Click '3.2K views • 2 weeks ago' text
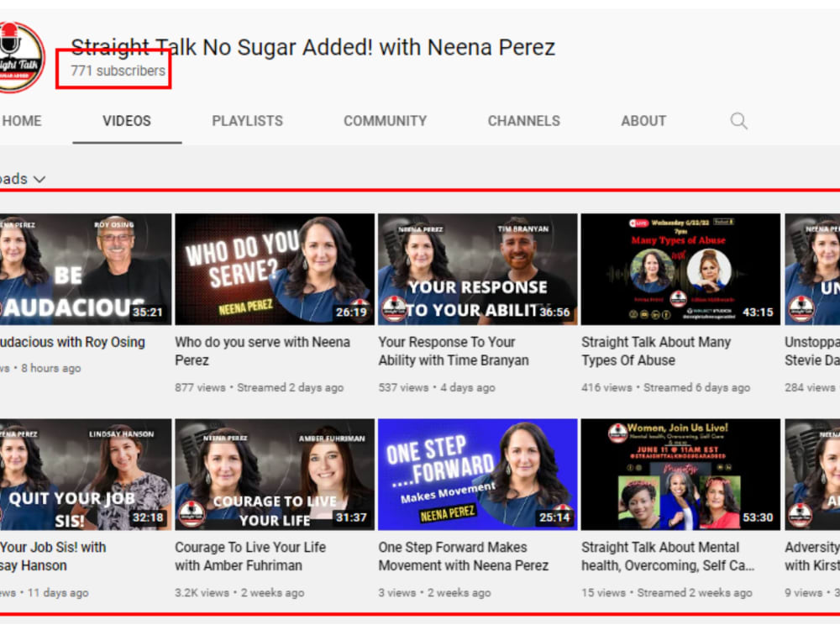Screen dimensions: 840x630 (x=239, y=592)
